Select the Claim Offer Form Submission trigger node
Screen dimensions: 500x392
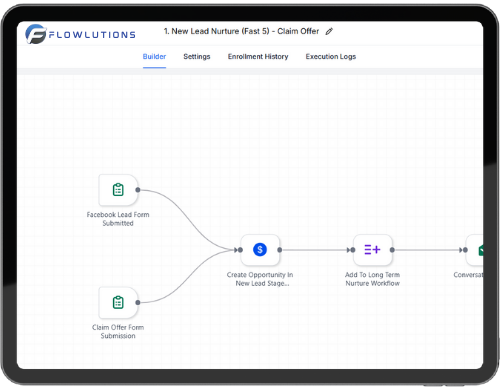coord(118,303)
